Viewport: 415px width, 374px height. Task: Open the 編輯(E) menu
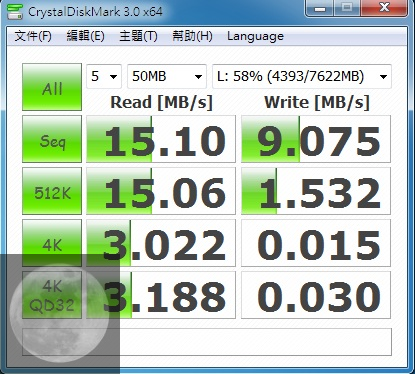(x=85, y=36)
